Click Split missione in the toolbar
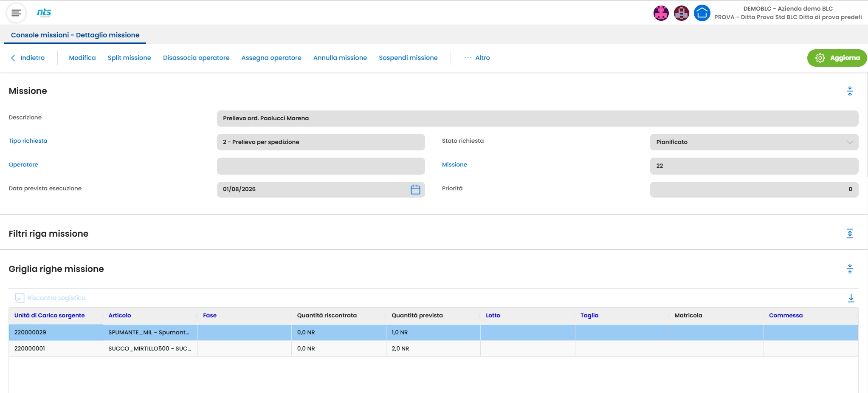 (129, 58)
